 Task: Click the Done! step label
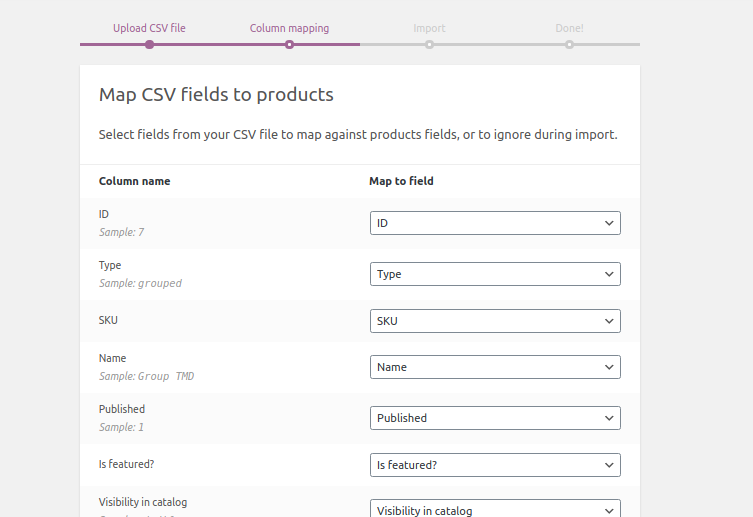pyautogui.click(x=569, y=28)
